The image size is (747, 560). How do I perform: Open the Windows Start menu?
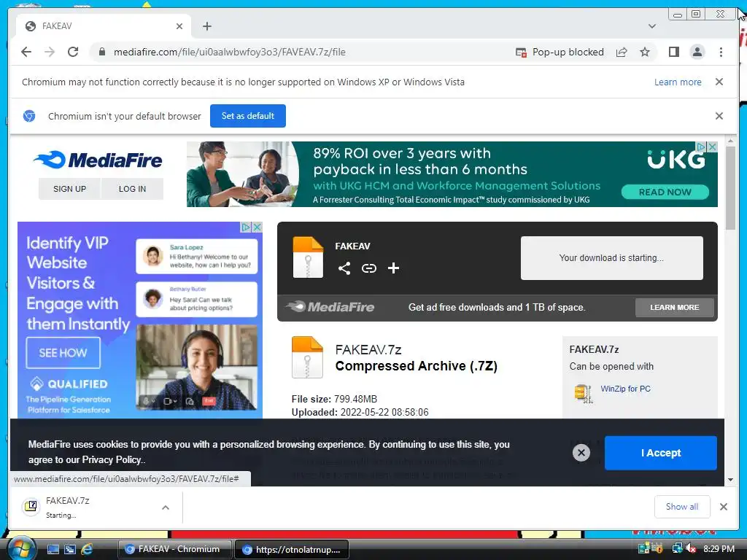(x=20, y=548)
